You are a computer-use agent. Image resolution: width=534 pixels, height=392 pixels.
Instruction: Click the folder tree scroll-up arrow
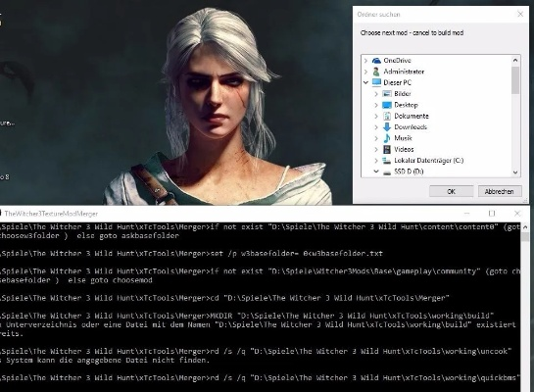[515, 61]
